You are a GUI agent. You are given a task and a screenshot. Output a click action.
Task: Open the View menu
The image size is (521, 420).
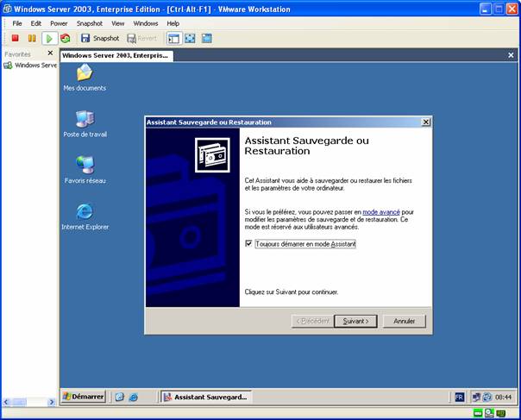point(117,23)
